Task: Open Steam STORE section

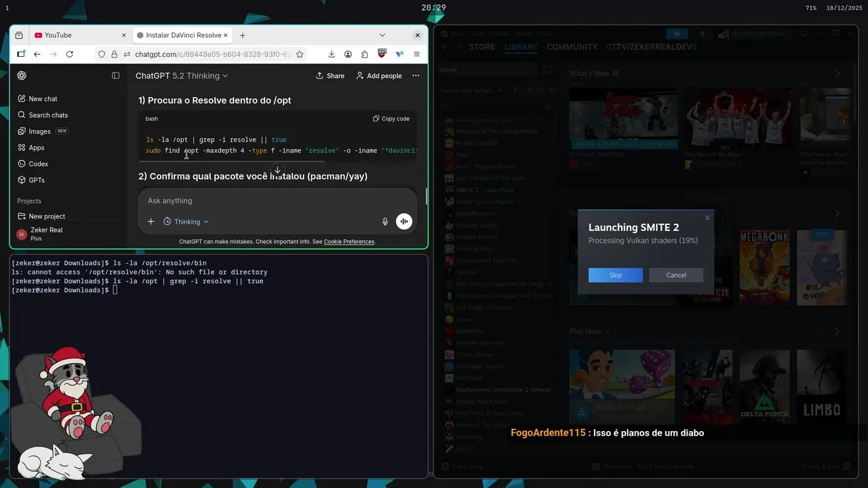Action: (482, 47)
